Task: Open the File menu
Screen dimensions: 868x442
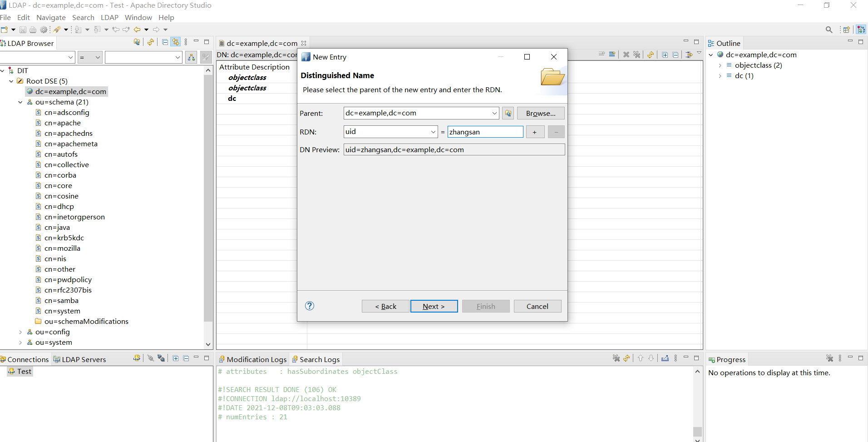Action: click(x=5, y=17)
